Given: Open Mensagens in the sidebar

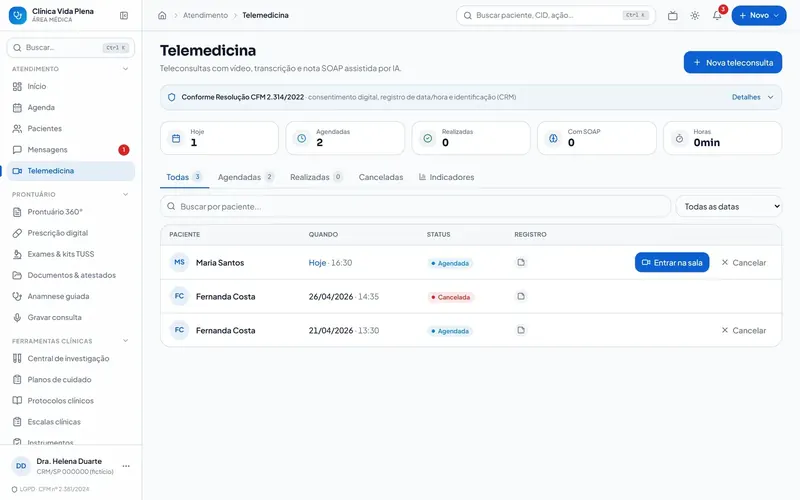Looking at the screenshot, I should [70, 149].
